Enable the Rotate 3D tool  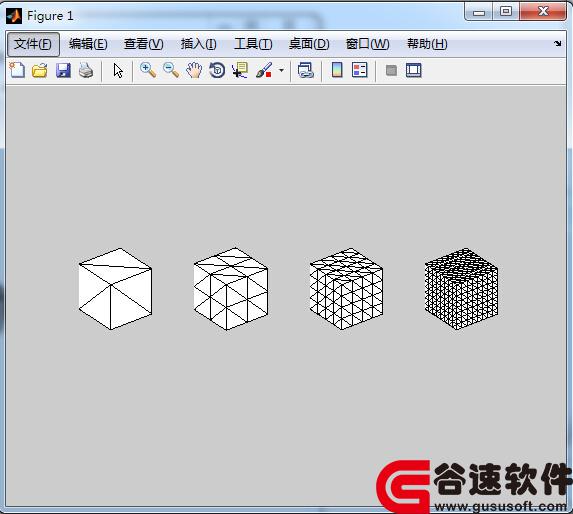pyautogui.click(x=217, y=70)
